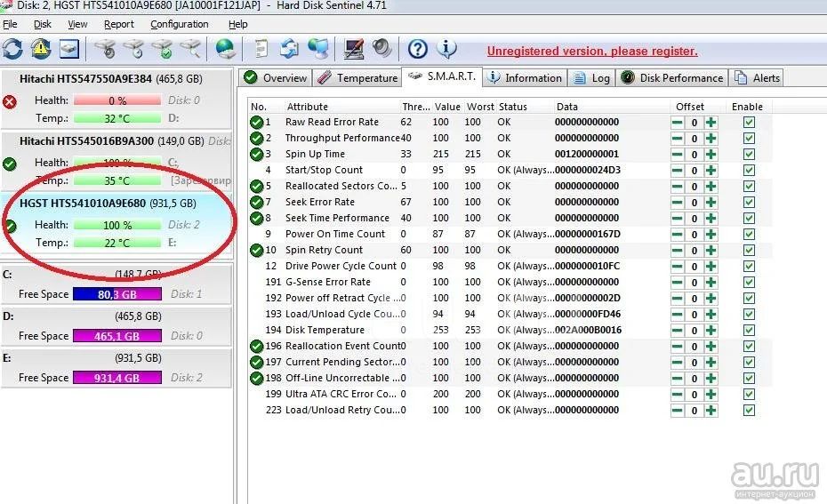Toggle Enable checkbox for Seek Error Rate

(x=749, y=203)
